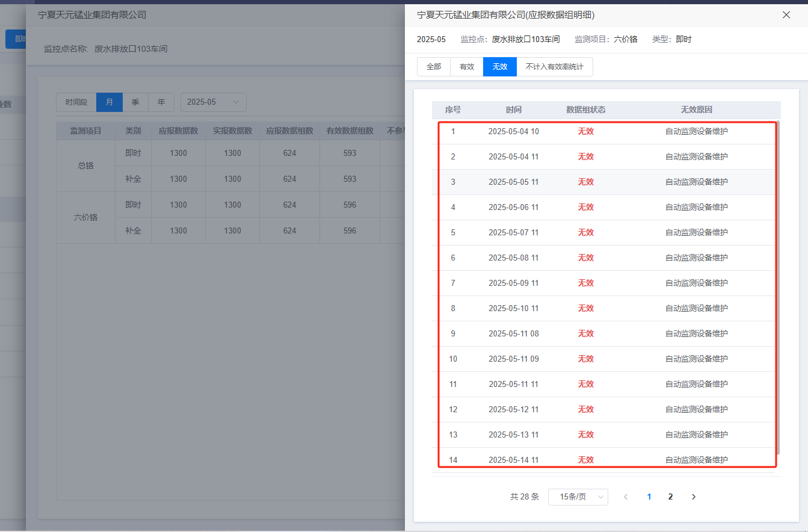Open the 2025-05 month dropdown

click(214, 102)
